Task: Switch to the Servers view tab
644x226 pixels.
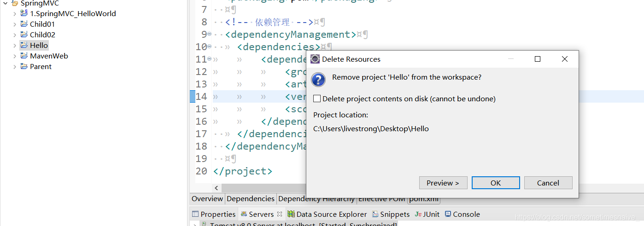Action: [x=261, y=214]
